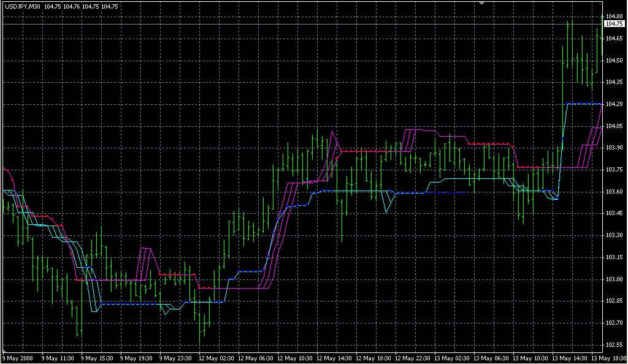The width and height of the screenshot is (628, 364).
Task: Select the horizontal bid price line
Action: (307, 24)
